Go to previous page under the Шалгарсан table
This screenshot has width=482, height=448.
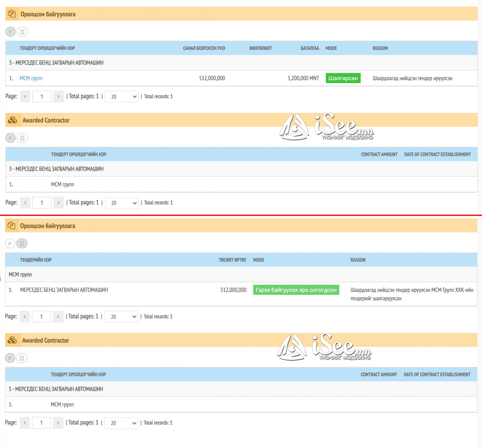click(25, 97)
